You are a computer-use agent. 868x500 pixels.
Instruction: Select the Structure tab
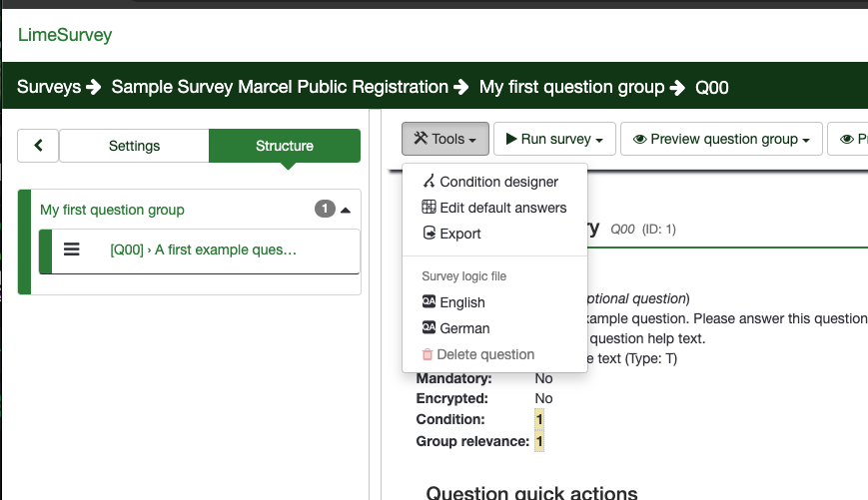coord(284,146)
